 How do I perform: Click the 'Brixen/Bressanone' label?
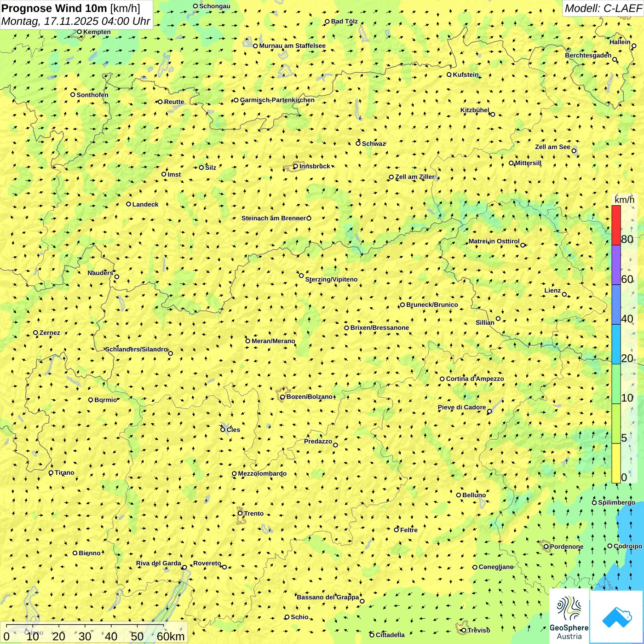tap(379, 328)
